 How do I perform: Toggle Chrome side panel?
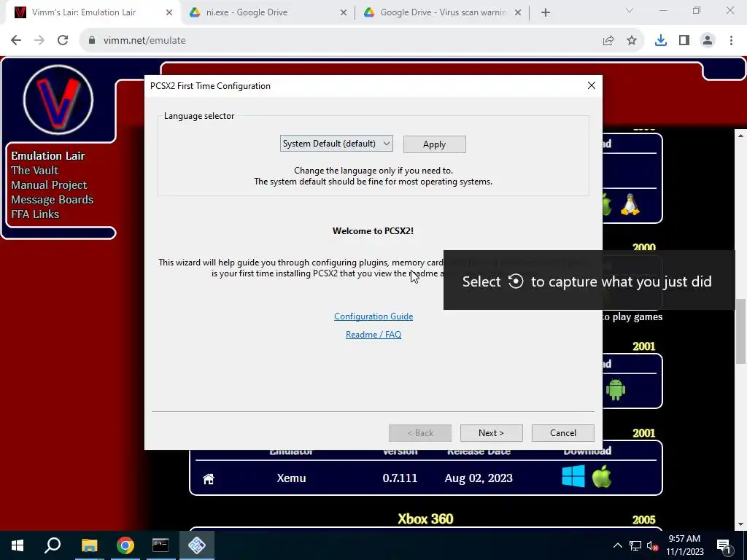point(684,41)
